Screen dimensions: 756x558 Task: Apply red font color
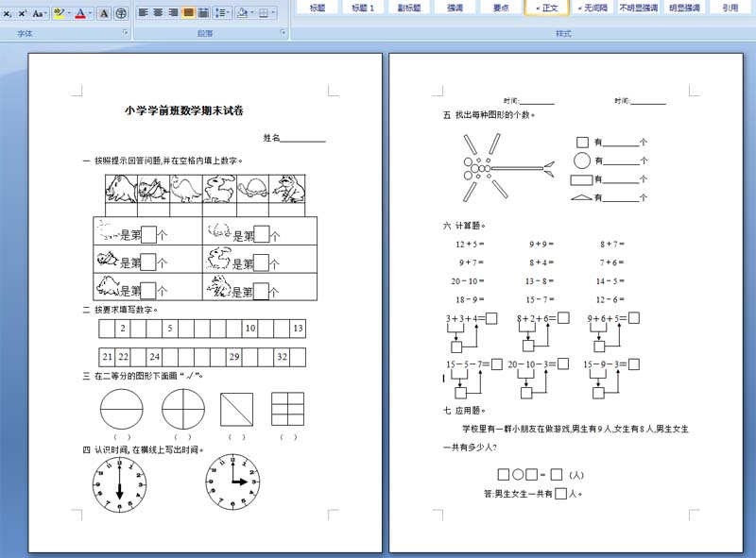80,13
